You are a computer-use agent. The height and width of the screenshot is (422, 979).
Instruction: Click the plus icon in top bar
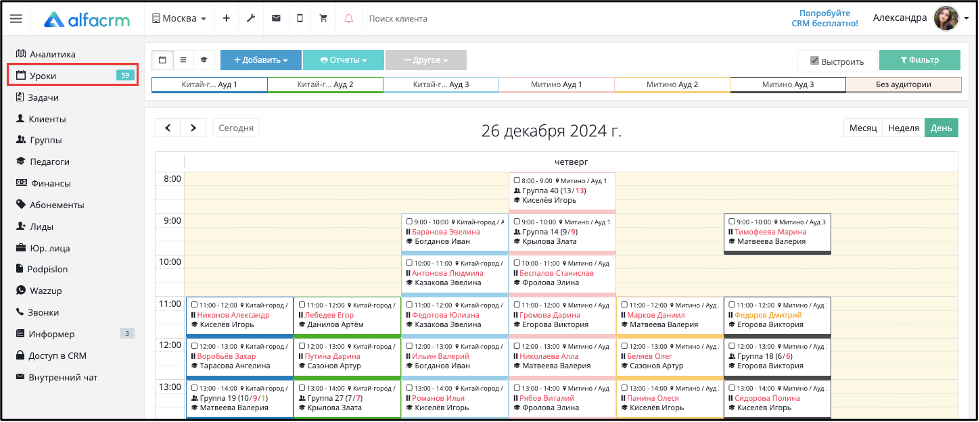pos(226,19)
